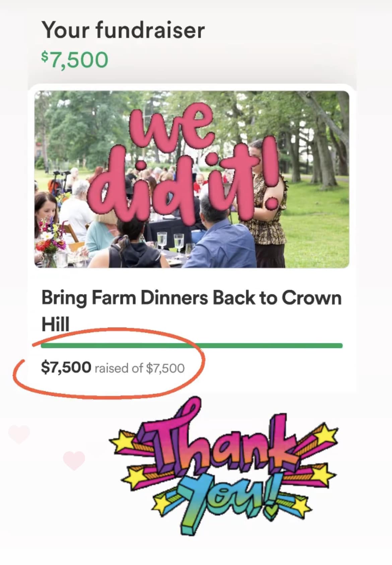The width and height of the screenshot is (392, 565).
Task: Click the water glasses on the table
Action: (171, 241)
